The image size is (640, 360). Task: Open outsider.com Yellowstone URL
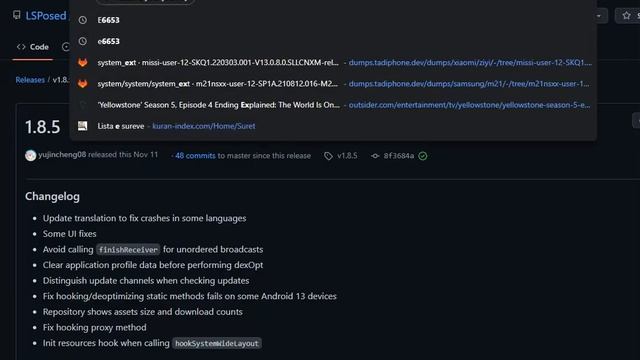[469, 105]
